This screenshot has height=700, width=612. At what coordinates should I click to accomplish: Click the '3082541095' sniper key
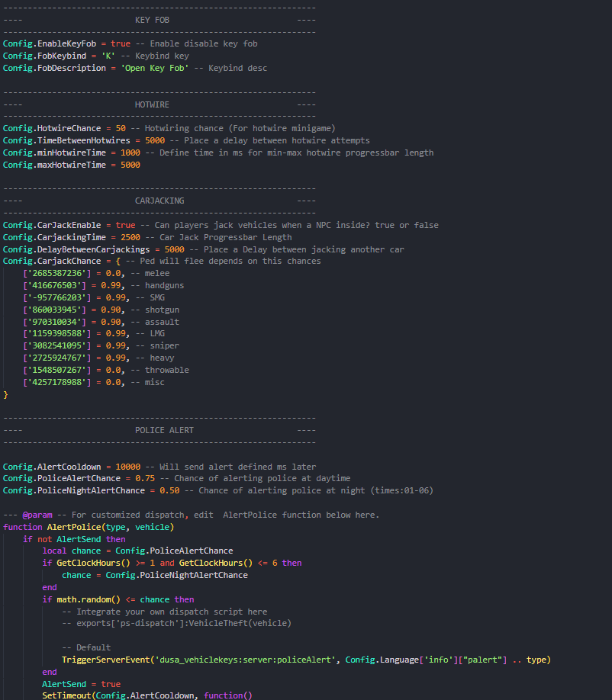coord(59,345)
